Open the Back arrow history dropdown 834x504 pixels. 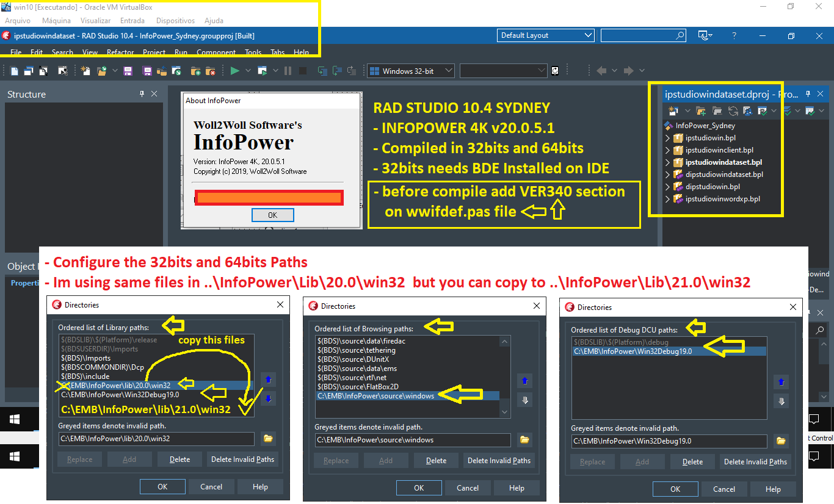pyautogui.click(x=615, y=71)
